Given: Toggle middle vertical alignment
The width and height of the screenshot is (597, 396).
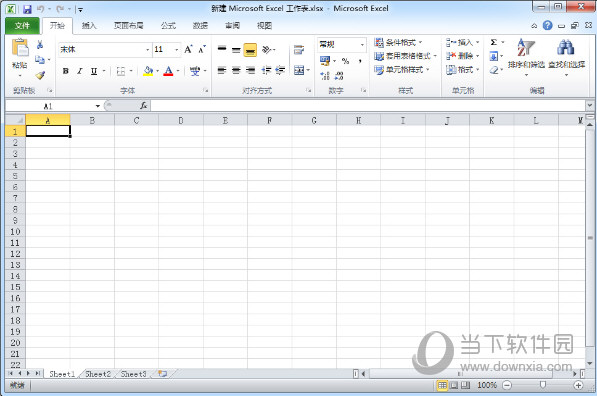Looking at the screenshot, I should click(236, 50).
